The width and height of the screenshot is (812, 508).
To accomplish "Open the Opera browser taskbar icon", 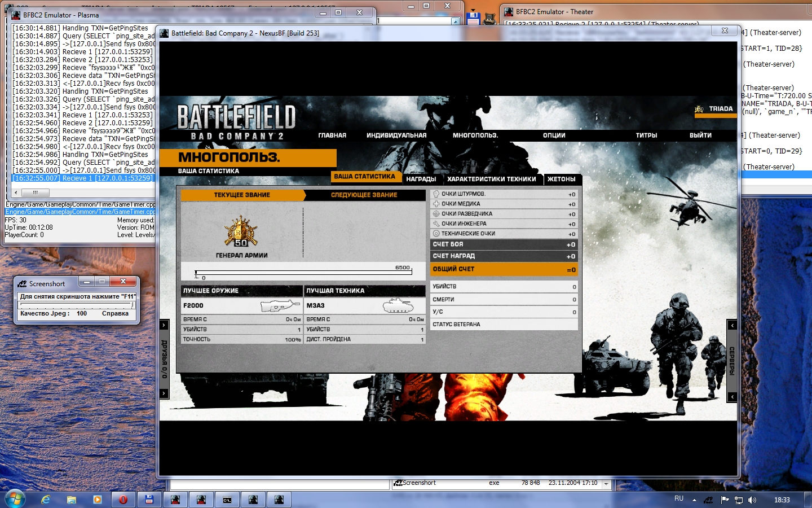I will click(x=123, y=500).
